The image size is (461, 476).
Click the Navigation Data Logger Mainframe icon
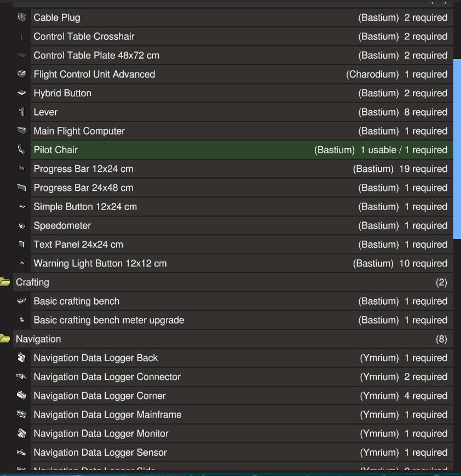coord(21,415)
